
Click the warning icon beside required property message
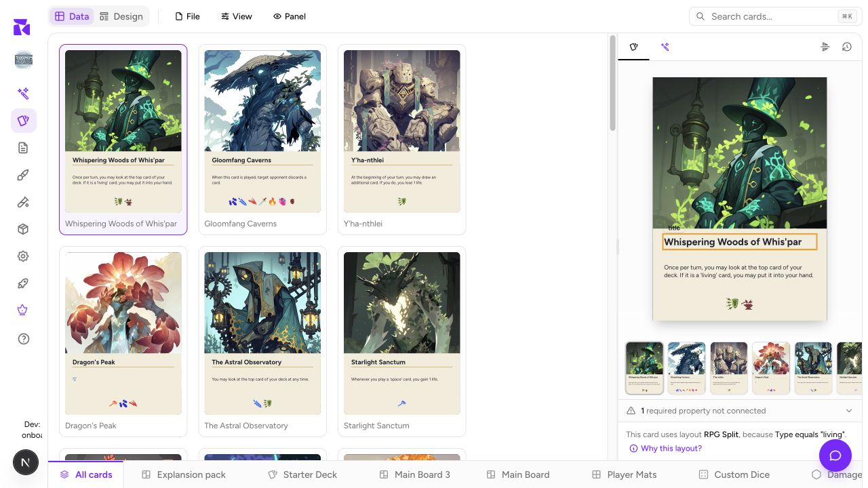pos(631,411)
